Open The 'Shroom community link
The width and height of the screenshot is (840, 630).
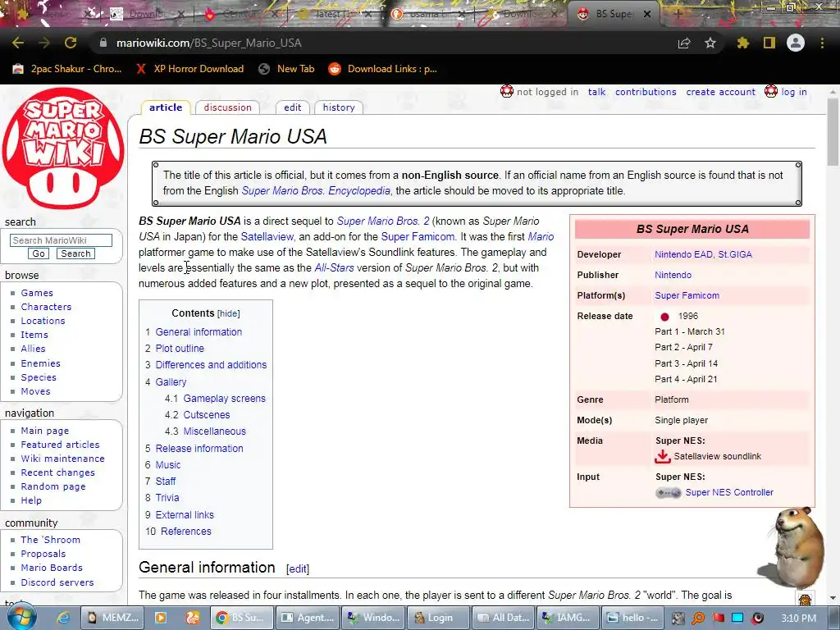(50, 540)
